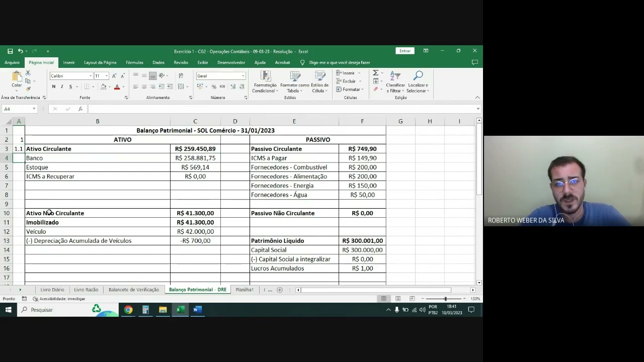The height and width of the screenshot is (362, 644).
Task: Click the AutoSum sigma icon
Action: coord(375,73)
